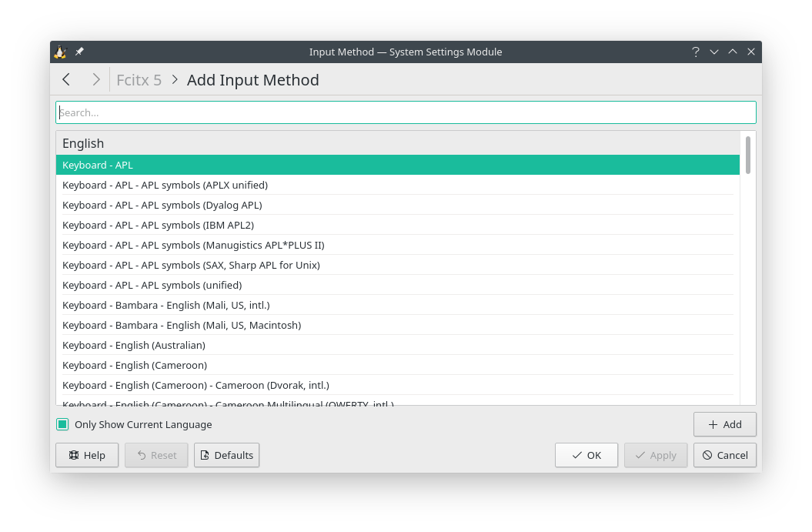Viewport: 812px width, 532px height.
Task: Click the Add Input Method breadcrumb title
Action: point(252,80)
